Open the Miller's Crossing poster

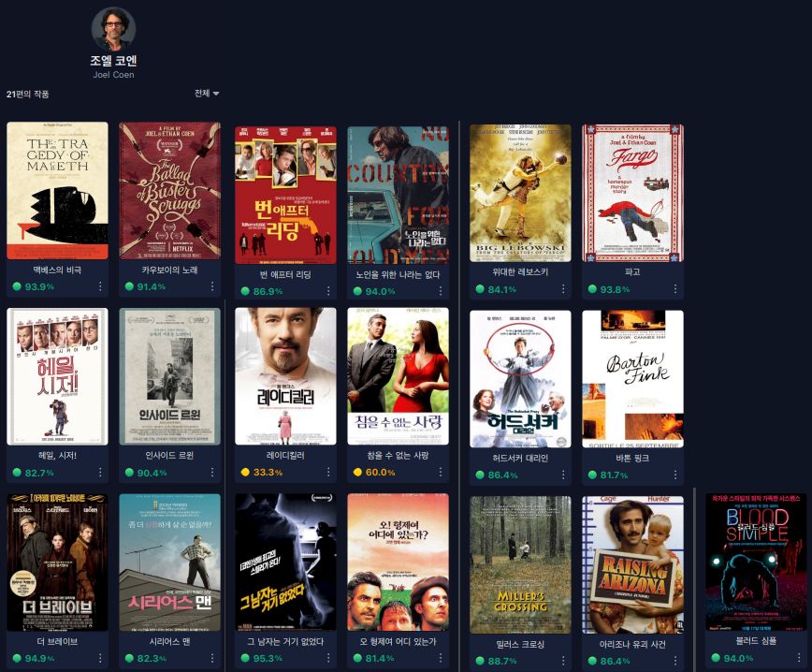point(520,564)
